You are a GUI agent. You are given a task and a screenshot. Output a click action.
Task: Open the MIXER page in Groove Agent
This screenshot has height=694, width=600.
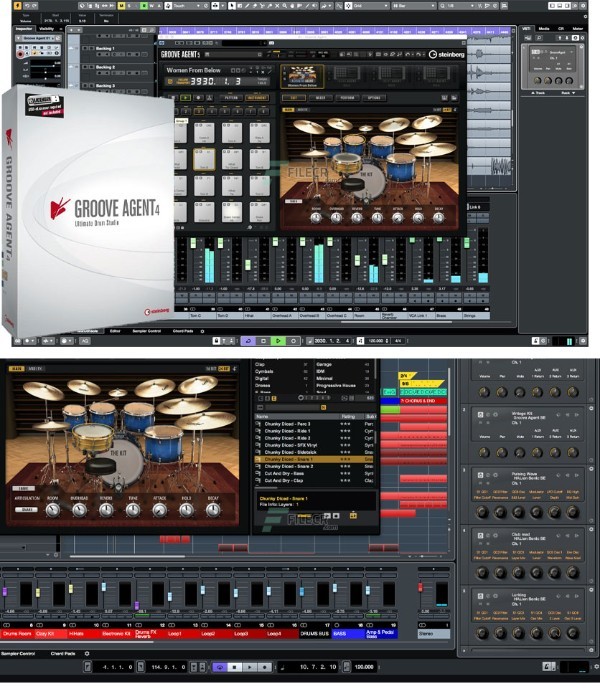(320, 97)
